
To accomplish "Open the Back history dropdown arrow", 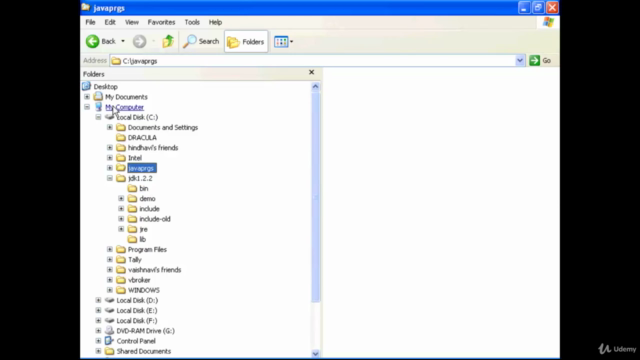I will coord(123,41).
